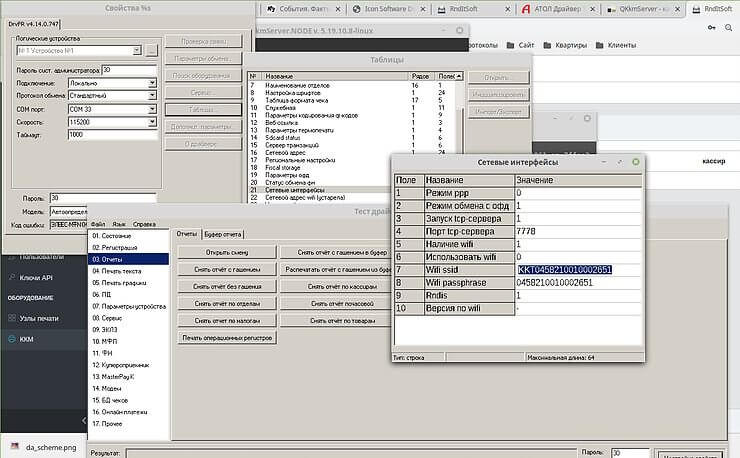740x458 pixels.
Task: Click Пароль field at bottom of test window
Action: point(630,453)
